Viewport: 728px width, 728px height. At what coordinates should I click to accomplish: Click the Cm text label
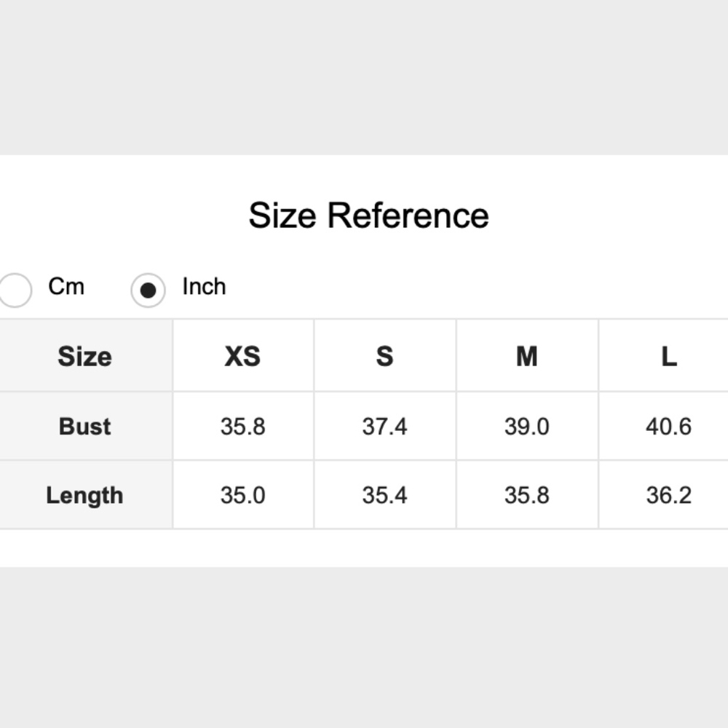tap(66, 286)
